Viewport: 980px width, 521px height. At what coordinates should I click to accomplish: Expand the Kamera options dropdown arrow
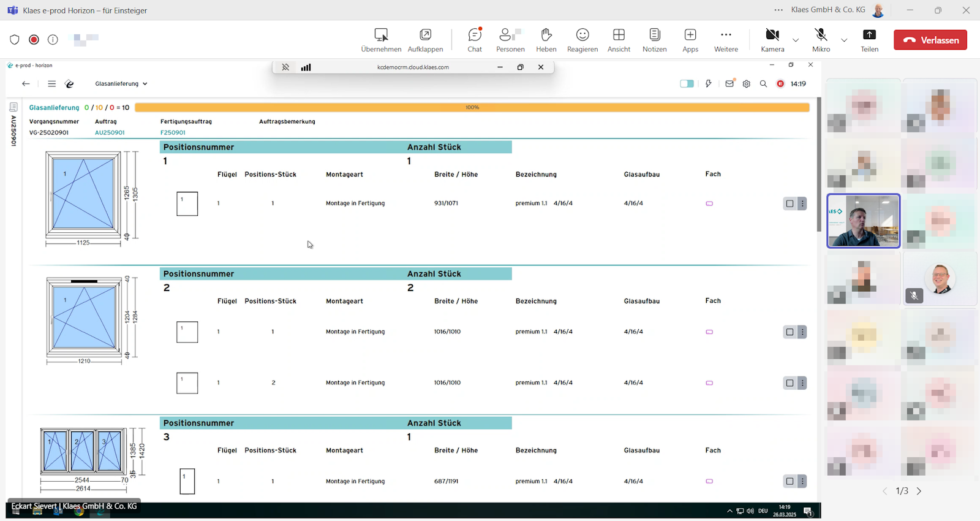pos(796,40)
